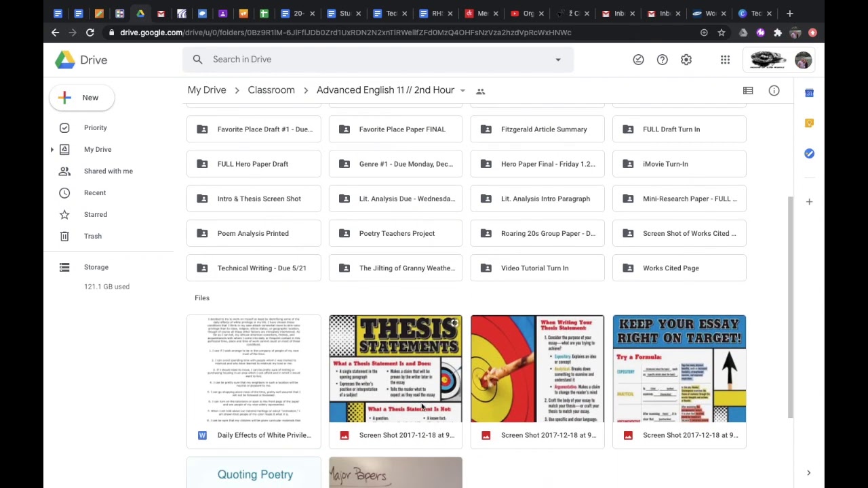The image size is (868, 488).
Task: Open Google Calendar side panel
Action: (809, 93)
